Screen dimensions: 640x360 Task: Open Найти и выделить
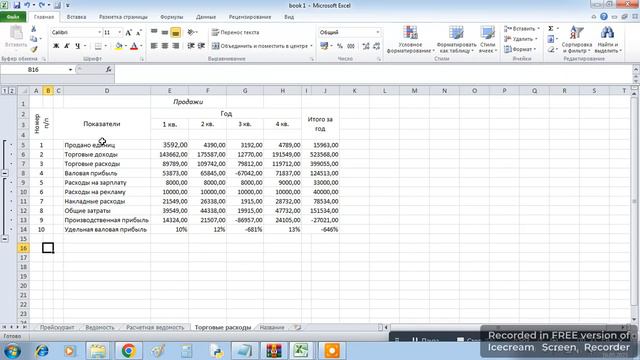point(608,39)
